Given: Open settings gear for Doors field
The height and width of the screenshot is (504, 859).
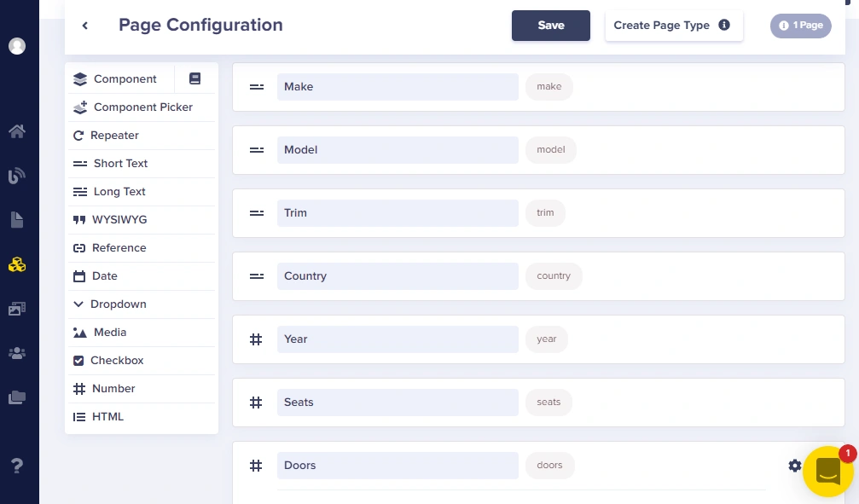Looking at the screenshot, I should click(x=795, y=466).
